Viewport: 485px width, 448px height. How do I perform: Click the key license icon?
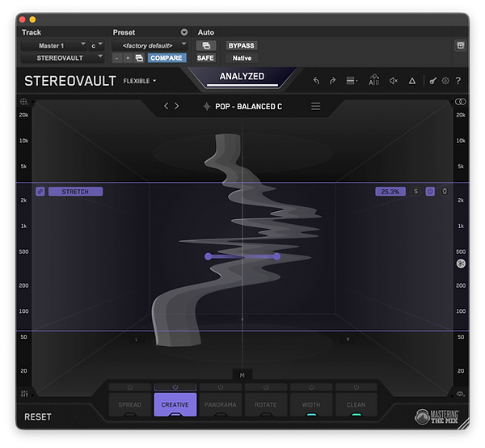432,81
